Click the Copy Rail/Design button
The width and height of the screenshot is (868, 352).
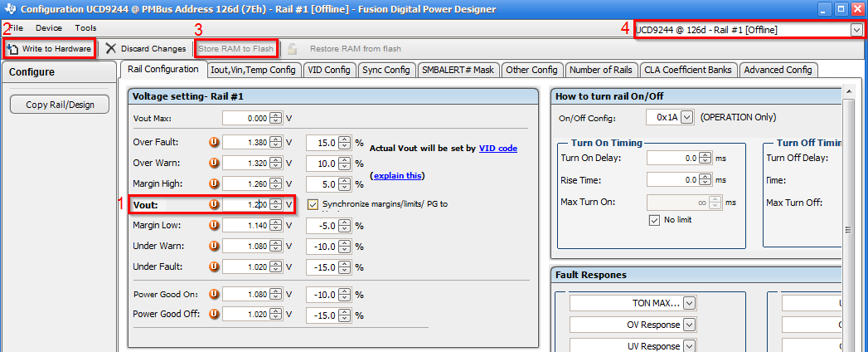point(60,105)
